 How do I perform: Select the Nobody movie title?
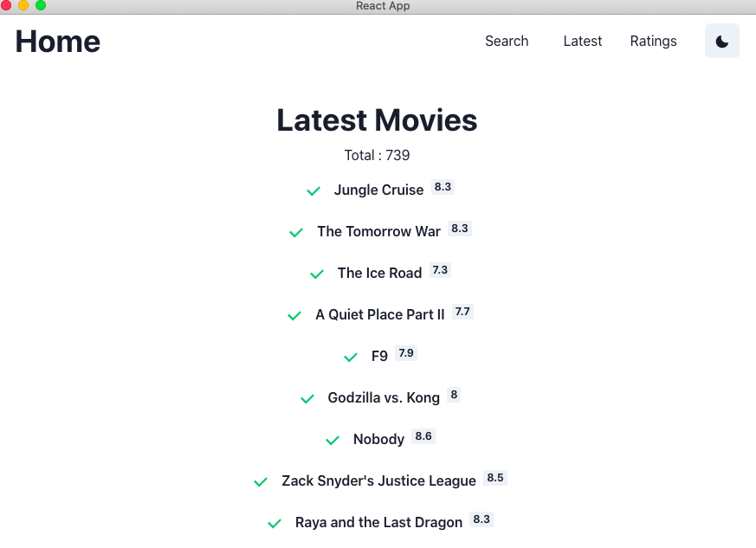(378, 439)
